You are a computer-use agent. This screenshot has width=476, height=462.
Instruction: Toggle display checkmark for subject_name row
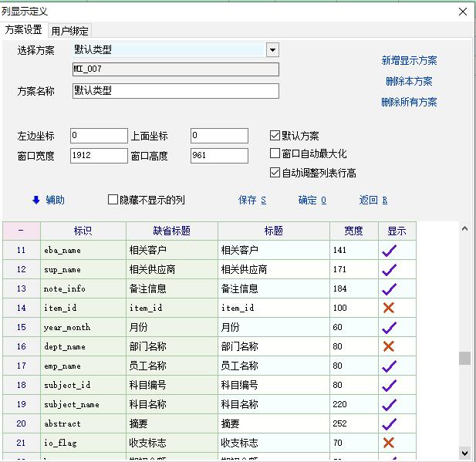pos(389,404)
